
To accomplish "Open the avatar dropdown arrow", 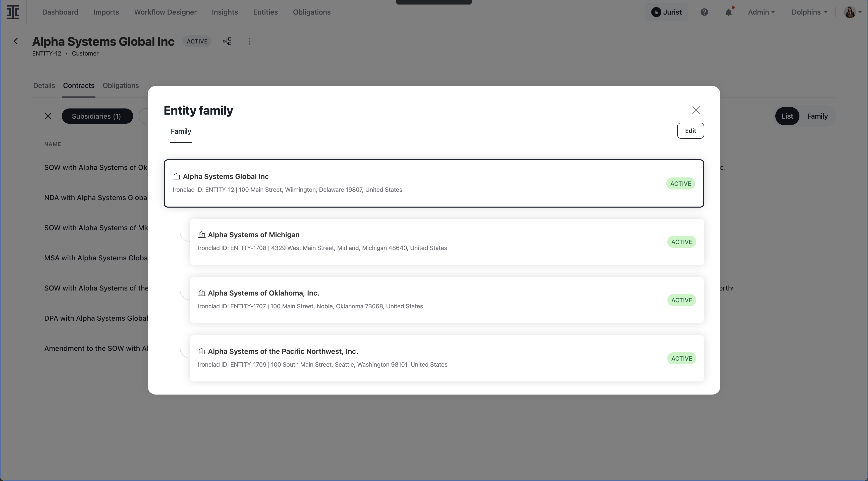I will (x=859, y=12).
